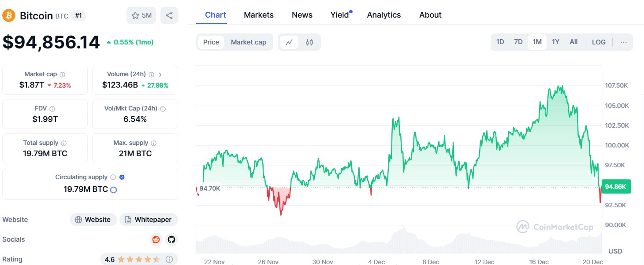The width and height of the screenshot is (644, 265).
Task: Toggle chart to Market cap view
Action: (x=249, y=42)
